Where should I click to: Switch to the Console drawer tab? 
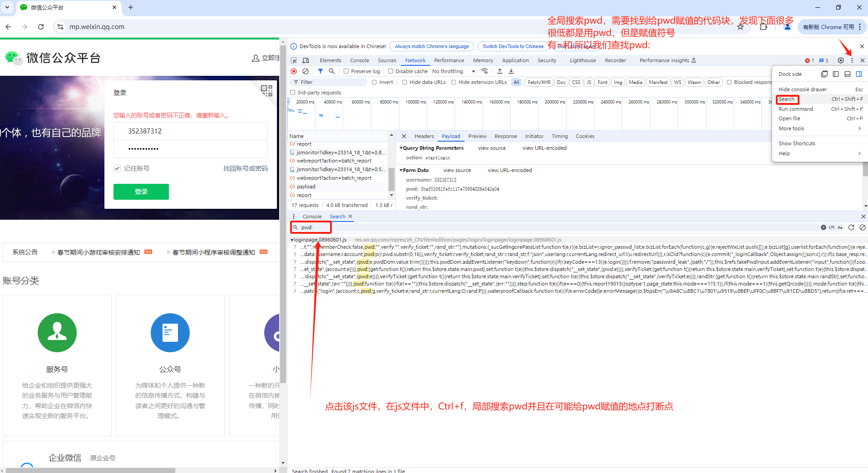(312, 217)
